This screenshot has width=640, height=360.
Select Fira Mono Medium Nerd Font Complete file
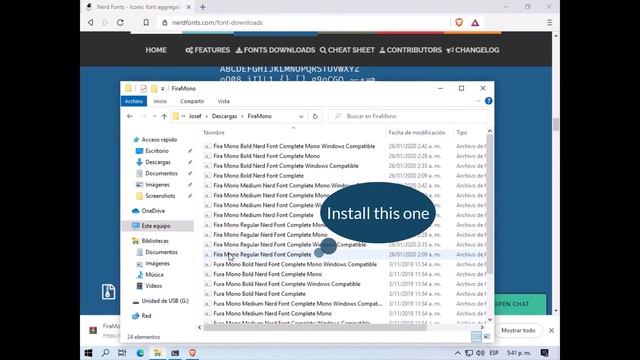pos(263,215)
